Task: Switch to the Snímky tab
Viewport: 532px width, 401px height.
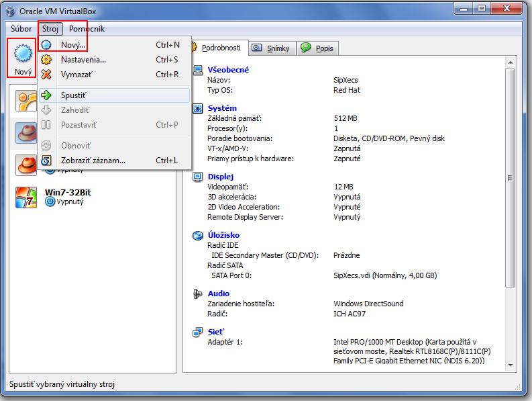Action: [272, 48]
